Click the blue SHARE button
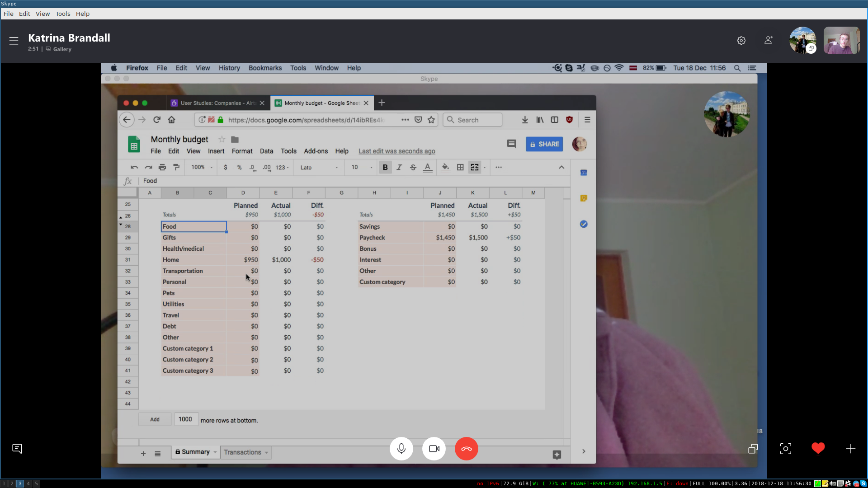This screenshot has height=488, width=868. [544, 144]
